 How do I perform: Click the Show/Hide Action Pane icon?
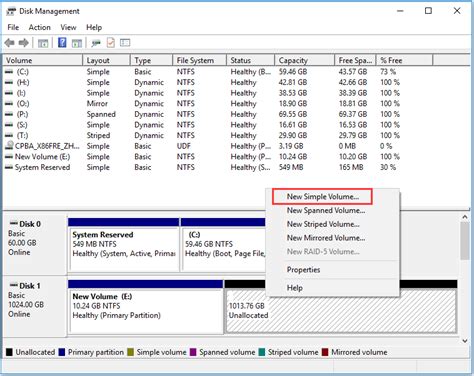tap(77, 43)
